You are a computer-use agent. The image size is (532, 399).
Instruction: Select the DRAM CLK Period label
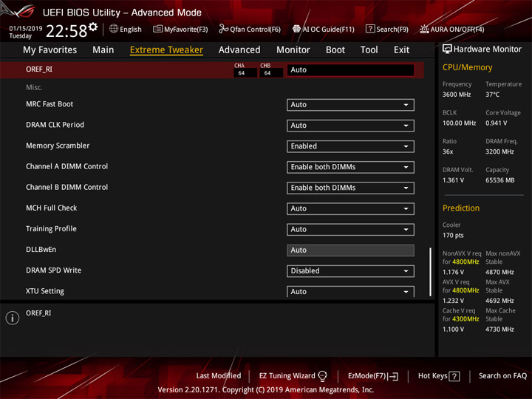pos(55,125)
